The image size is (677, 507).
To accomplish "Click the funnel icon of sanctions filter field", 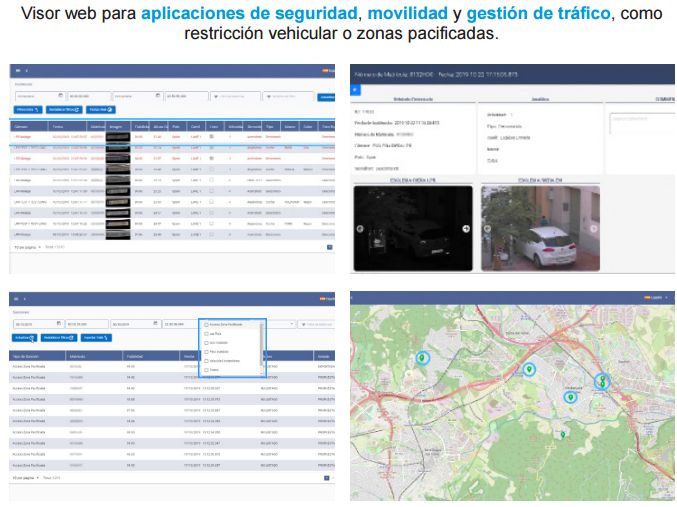I will click(x=304, y=324).
